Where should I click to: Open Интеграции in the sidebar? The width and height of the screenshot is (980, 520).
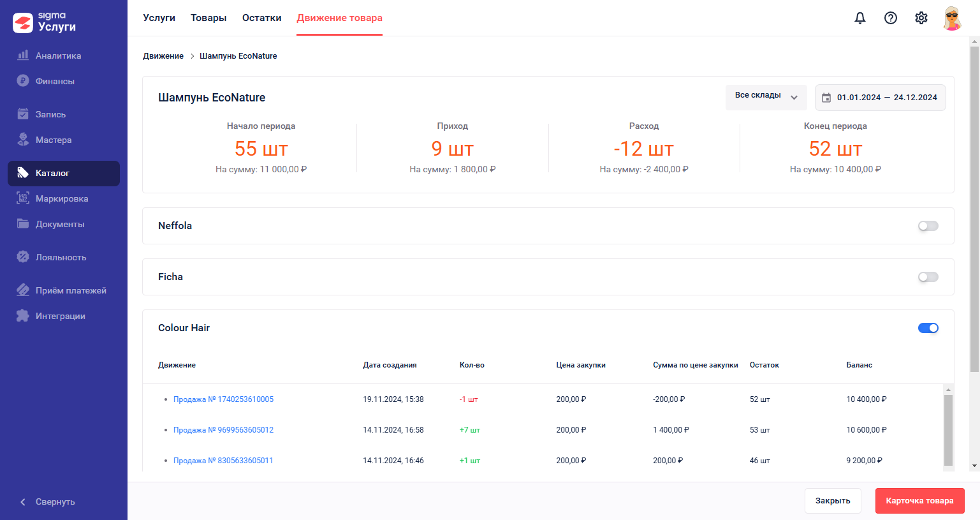[64, 316]
